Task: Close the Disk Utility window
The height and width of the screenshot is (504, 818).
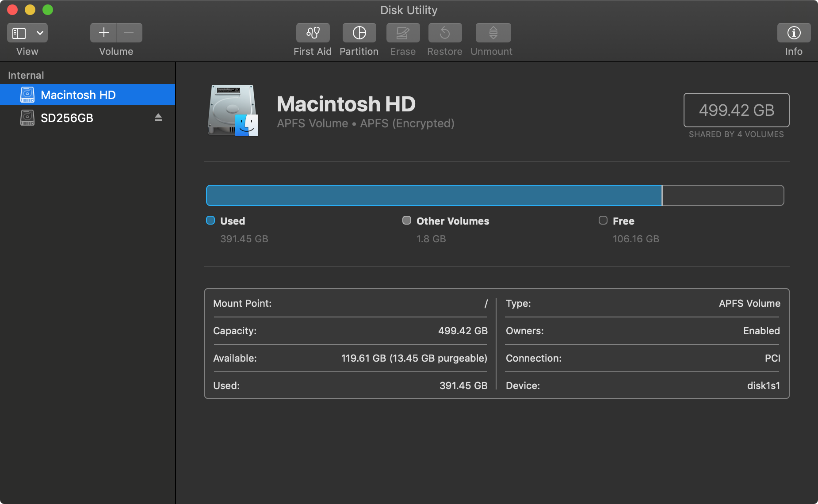Action: 12,10
